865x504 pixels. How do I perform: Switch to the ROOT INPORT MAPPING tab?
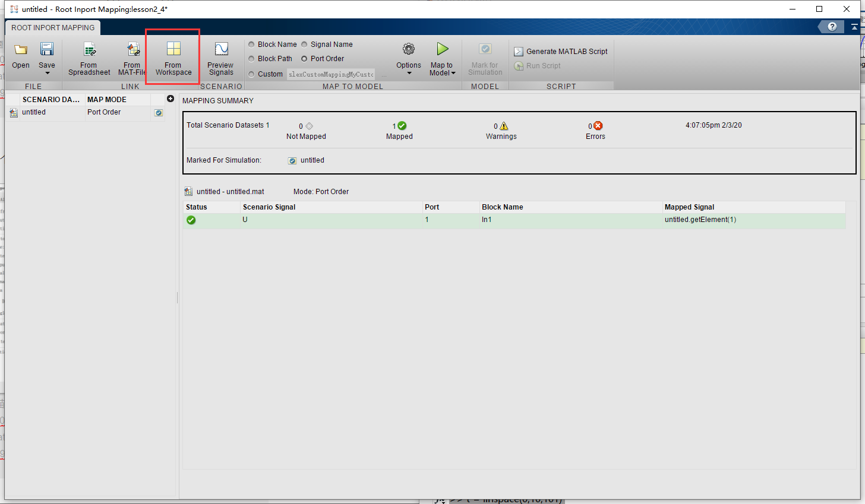(x=52, y=27)
